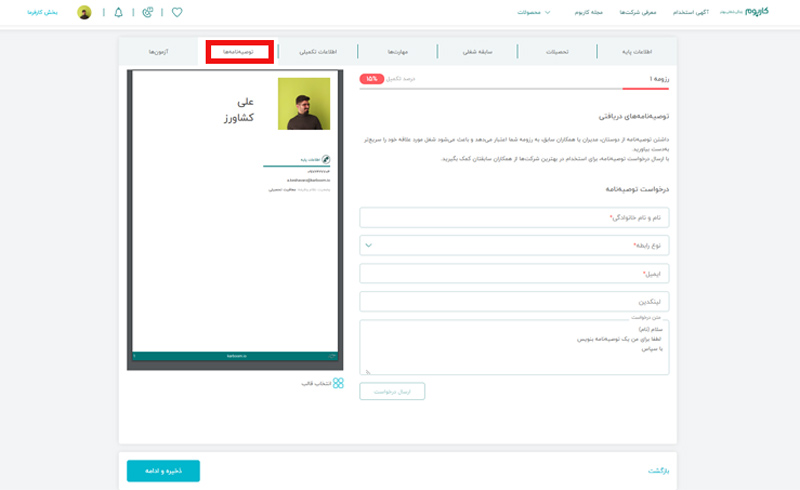This screenshot has height=490, width=800.
Task: Open favorites via the heart icon
Action: tap(177, 12)
